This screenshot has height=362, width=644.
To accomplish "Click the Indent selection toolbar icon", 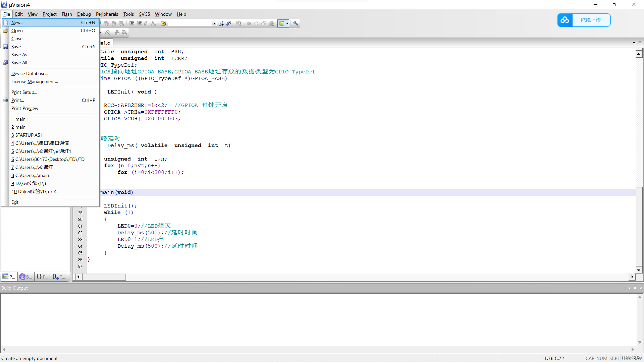I will [x=132, y=23].
